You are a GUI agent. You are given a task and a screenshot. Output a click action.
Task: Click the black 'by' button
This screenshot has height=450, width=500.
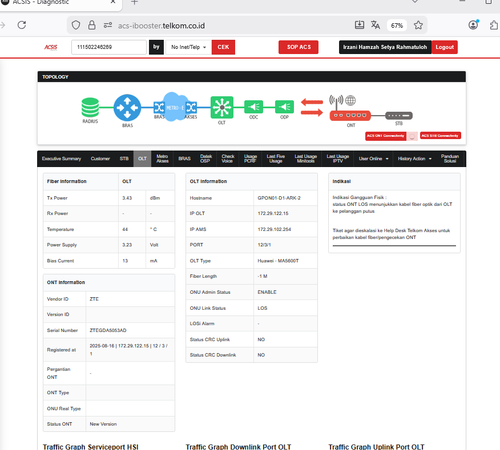(x=156, y=47)
